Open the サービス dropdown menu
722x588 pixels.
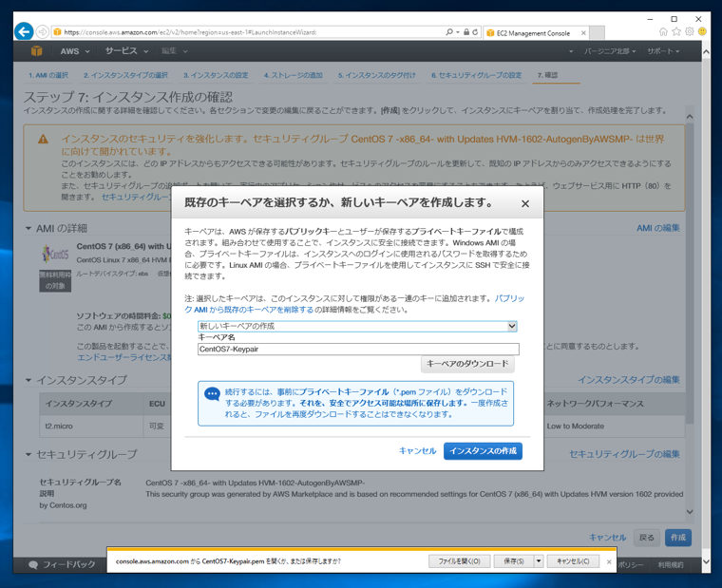coord(126,51)
